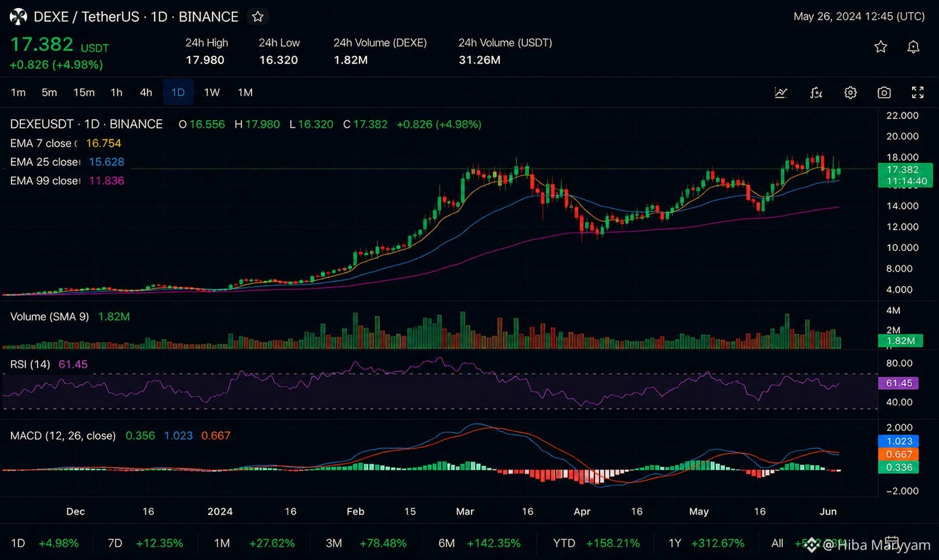Screen dimensions: 939x560
Task: Add pair to watchlist with top-right star
Action: pyautogui.click(x=881, y=47)
